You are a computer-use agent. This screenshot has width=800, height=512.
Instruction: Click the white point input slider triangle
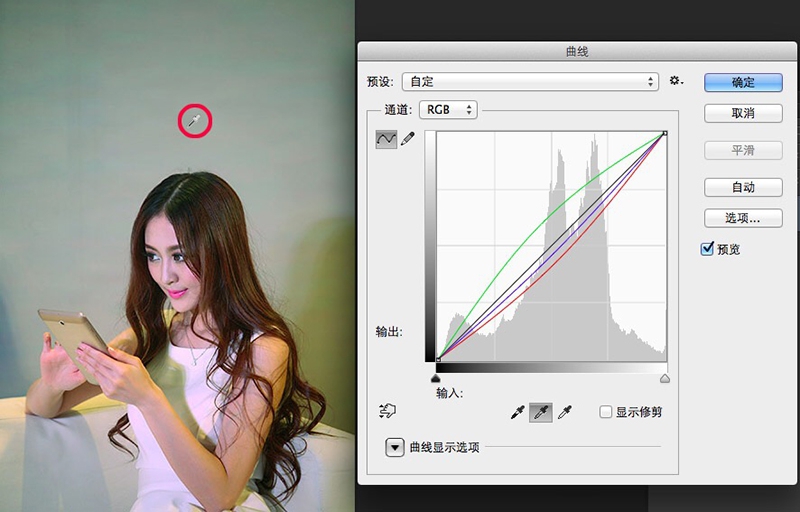(x=665, y=378)
